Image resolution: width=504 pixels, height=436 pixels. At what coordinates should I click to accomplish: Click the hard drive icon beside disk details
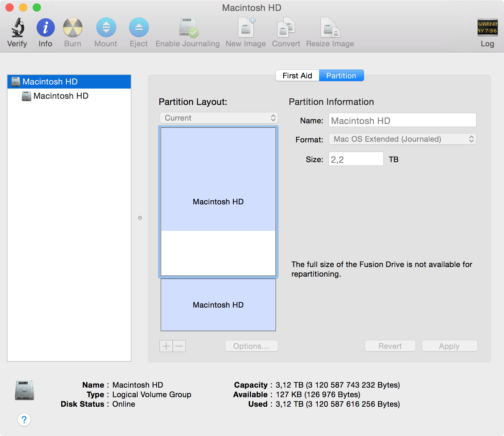(x=25, y=390)
